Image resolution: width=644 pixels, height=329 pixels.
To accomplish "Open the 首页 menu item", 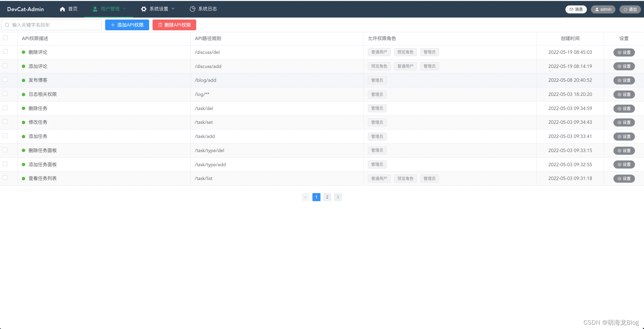I will tap(69, 9).
